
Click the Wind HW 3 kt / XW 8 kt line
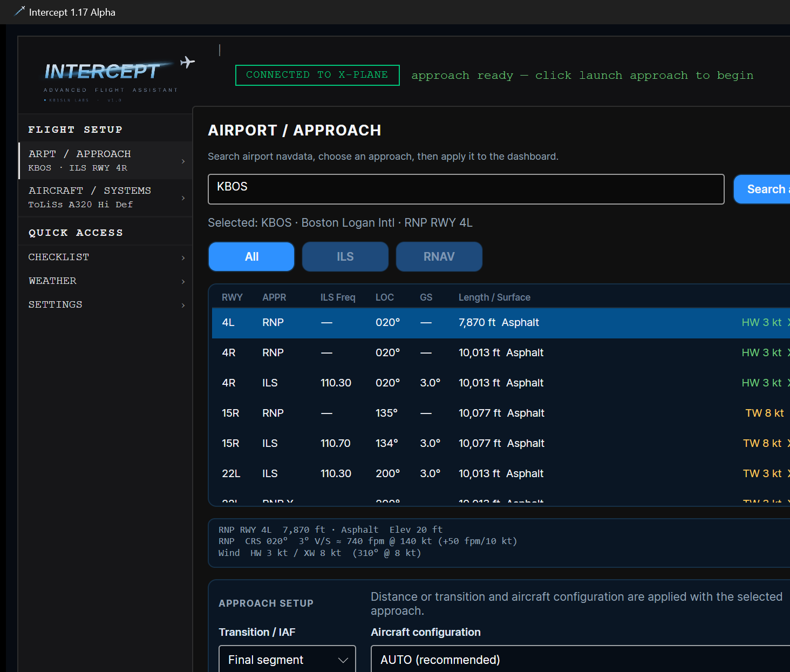click(x=319, y=553)
